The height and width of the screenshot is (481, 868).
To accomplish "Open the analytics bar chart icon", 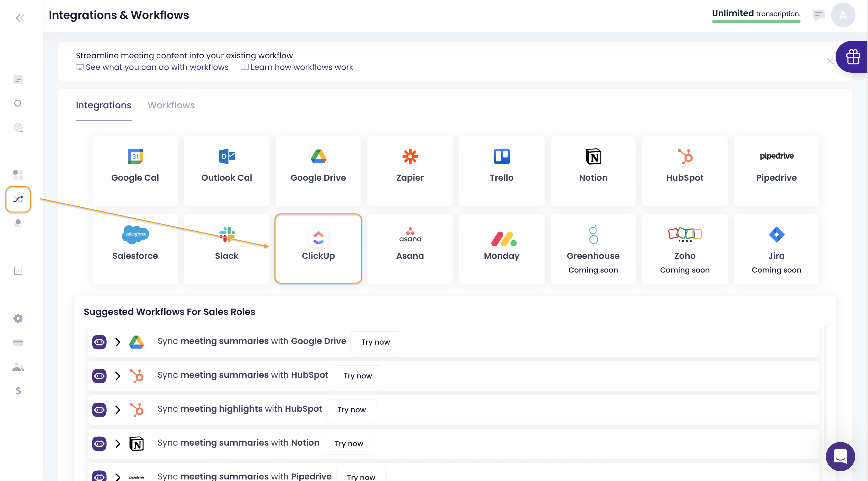I will pyautogui.click(x=18, y=270).
